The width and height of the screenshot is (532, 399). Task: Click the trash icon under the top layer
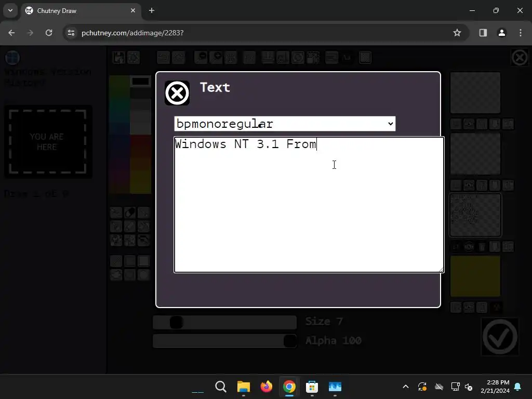(x=482, y=124)
